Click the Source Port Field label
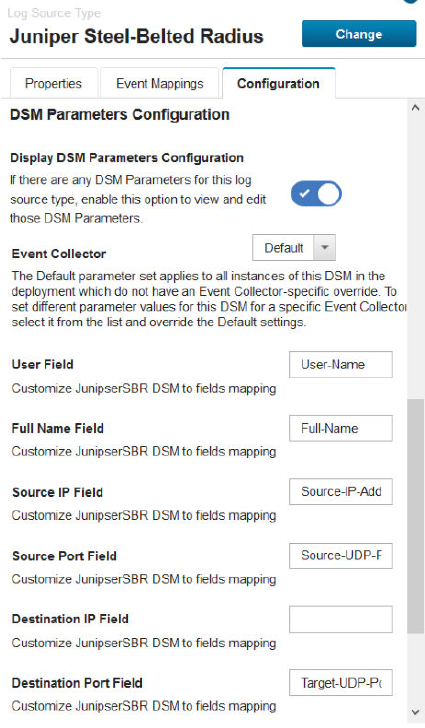This screenshot has width=425, height=728. coord(64,556)
